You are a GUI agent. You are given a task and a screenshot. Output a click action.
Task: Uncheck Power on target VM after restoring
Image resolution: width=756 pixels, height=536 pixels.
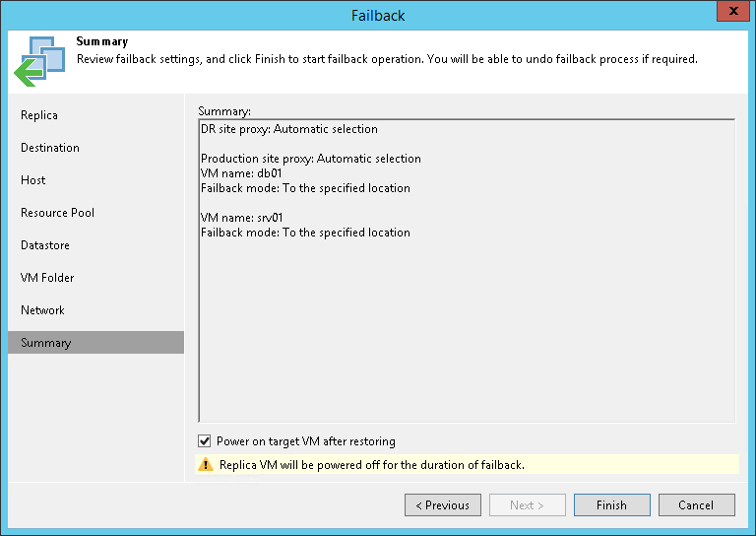(205, 441)
